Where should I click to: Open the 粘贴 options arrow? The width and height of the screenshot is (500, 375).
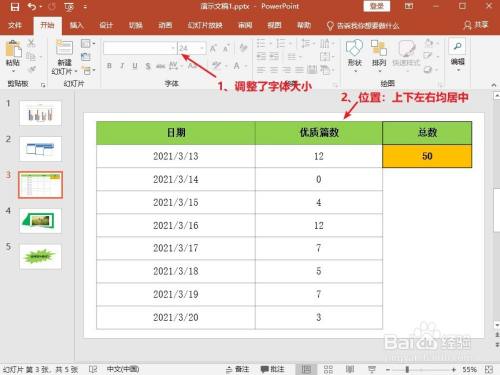(x=13, y=71)
